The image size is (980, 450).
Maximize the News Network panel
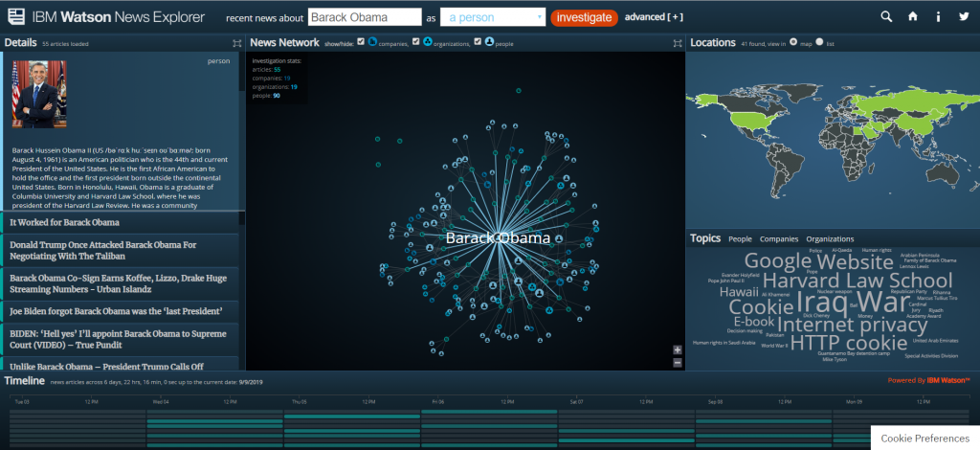[x=677, y=43]
